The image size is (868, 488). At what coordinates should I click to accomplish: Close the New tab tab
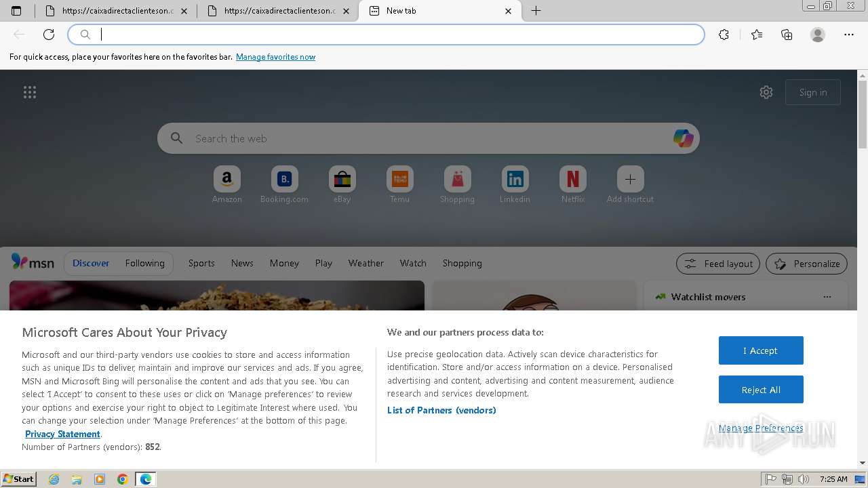[x=509, y=11]
